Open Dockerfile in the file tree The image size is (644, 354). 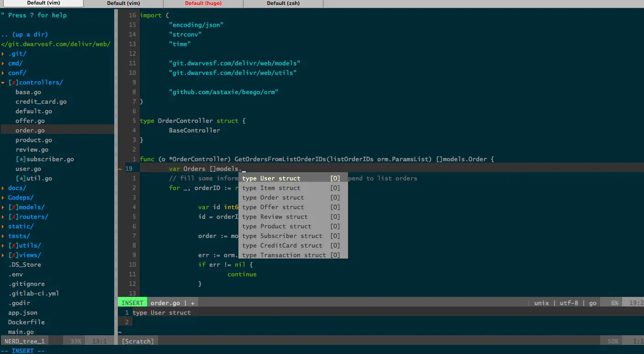tap(26, 322)
